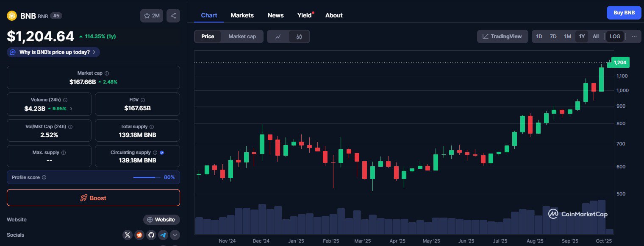The height and width of the screenshot is (246, 644).
Task: Select the candlestick chart icon
Action: tap(299, 36)
